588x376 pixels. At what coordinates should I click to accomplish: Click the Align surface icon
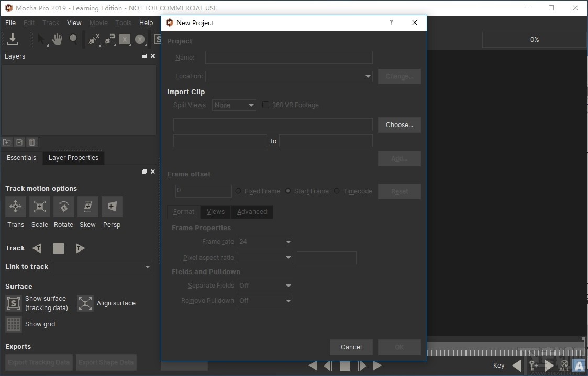pos(85,303)
